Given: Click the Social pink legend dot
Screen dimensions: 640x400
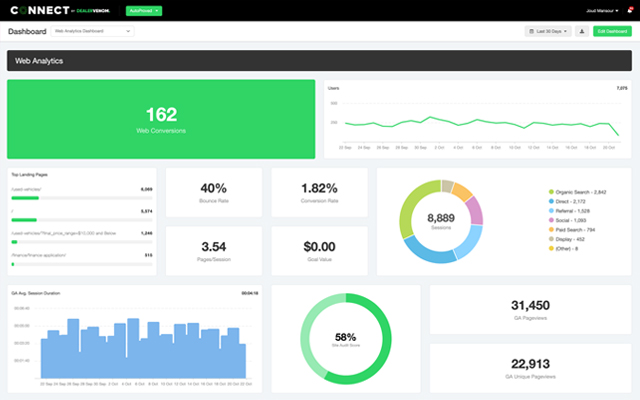Looking at the screenshot, I should pyautogui.click(x=551, y=220).
